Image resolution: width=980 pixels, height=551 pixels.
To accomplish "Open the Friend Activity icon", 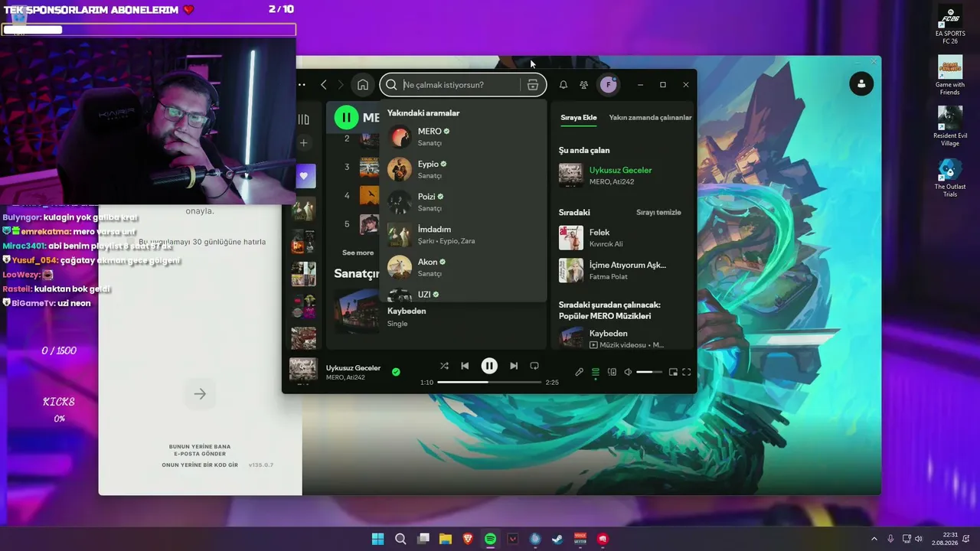I will point(584,85).
